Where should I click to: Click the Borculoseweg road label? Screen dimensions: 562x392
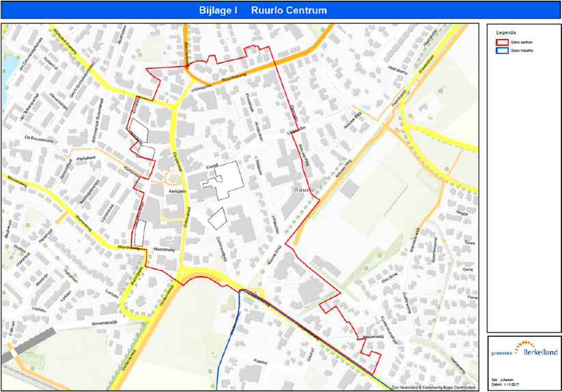click(x=233, y=79)
